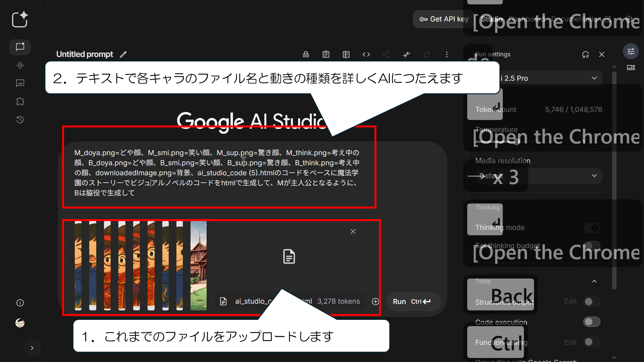The height and width of the screenshot is (362, 644).
Task: Click the Get API key button
Action: pos(444,19)
